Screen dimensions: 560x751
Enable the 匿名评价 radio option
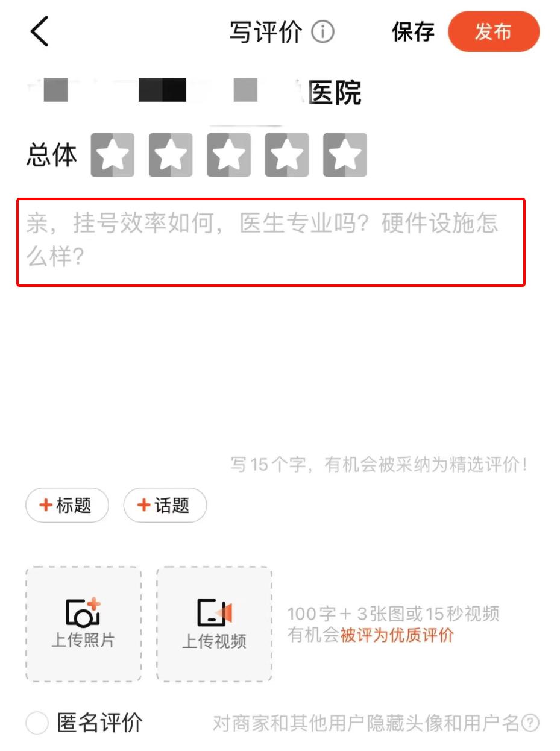click(x=37, y=723)
